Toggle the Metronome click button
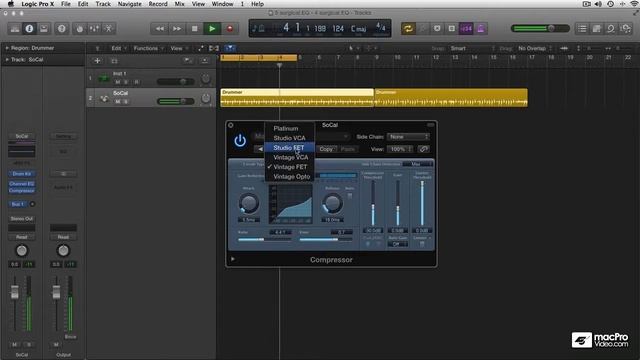Image resolution: width=640 pixels, height=360 pixels. click(x=481, y=29)
